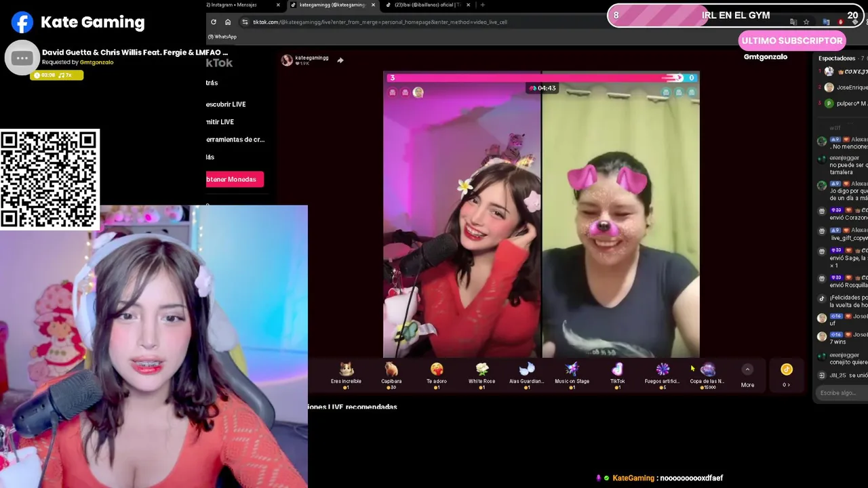The width and height of the screenshot is (868, 488).
Task: Click the LIVE recomendadas heading
Action: click(x=353, y=407)
